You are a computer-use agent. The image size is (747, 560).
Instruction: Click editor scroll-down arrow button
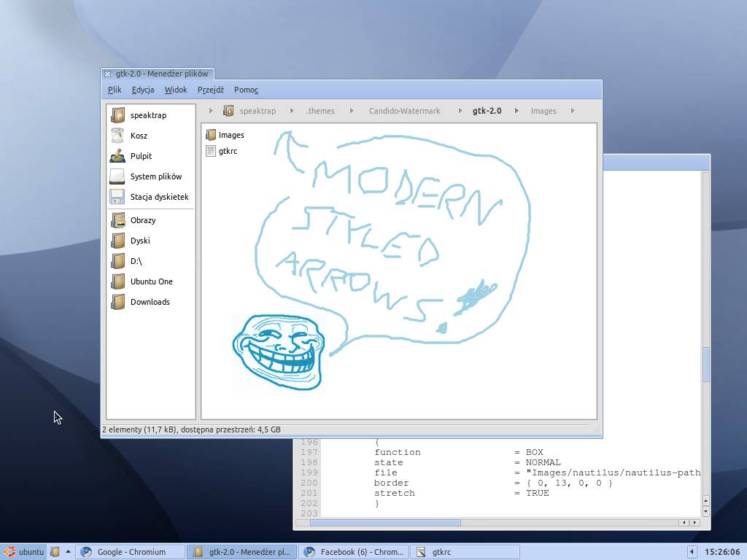[x=706, y=512]
